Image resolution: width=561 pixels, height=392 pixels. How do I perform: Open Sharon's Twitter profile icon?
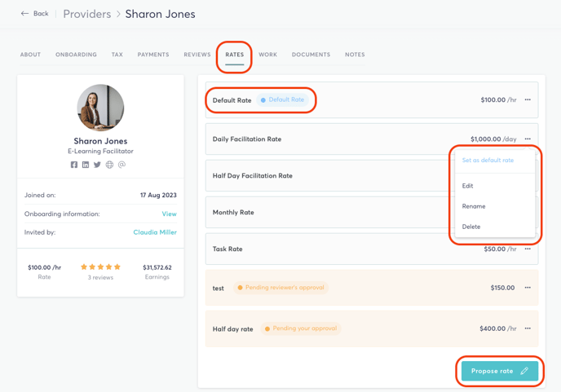(x=97, y=165)
